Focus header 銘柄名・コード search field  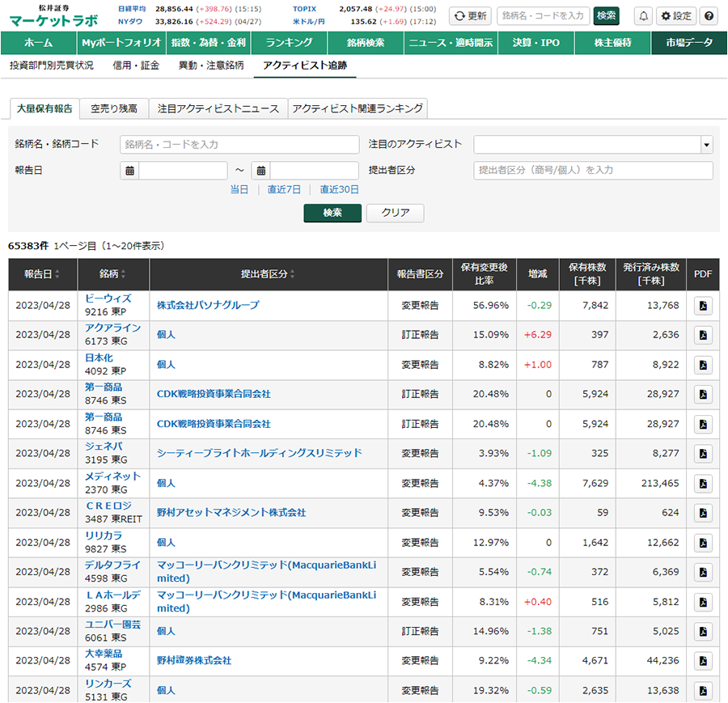click(x=544, y=16)
